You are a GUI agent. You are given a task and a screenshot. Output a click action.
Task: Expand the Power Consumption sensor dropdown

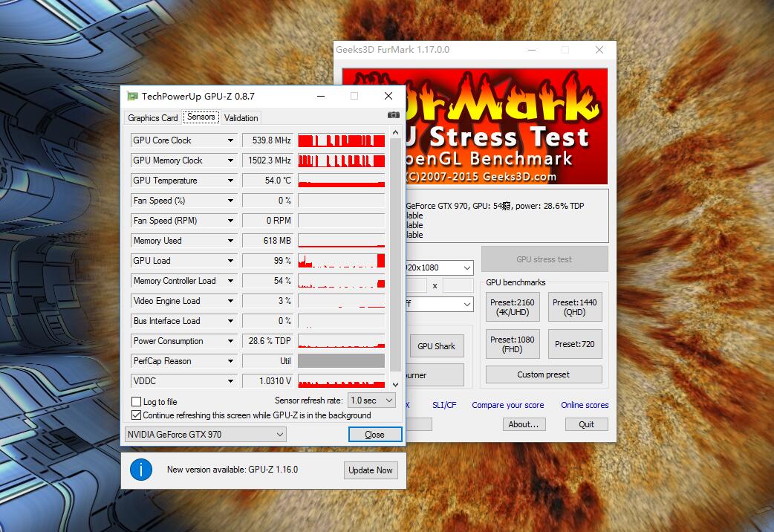230,341
